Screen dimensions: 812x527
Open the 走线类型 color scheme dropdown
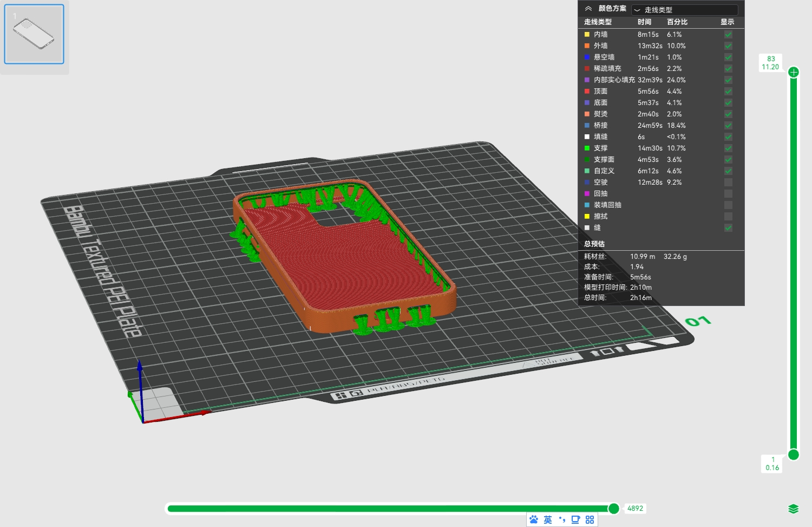pyautogui.click(x=684, y=10)
